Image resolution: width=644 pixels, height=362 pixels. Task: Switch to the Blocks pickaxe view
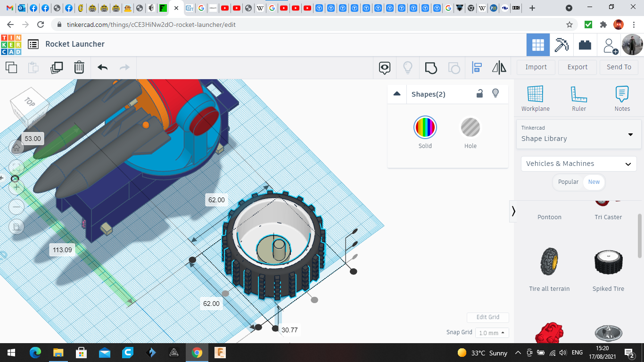tap(561, 45)
